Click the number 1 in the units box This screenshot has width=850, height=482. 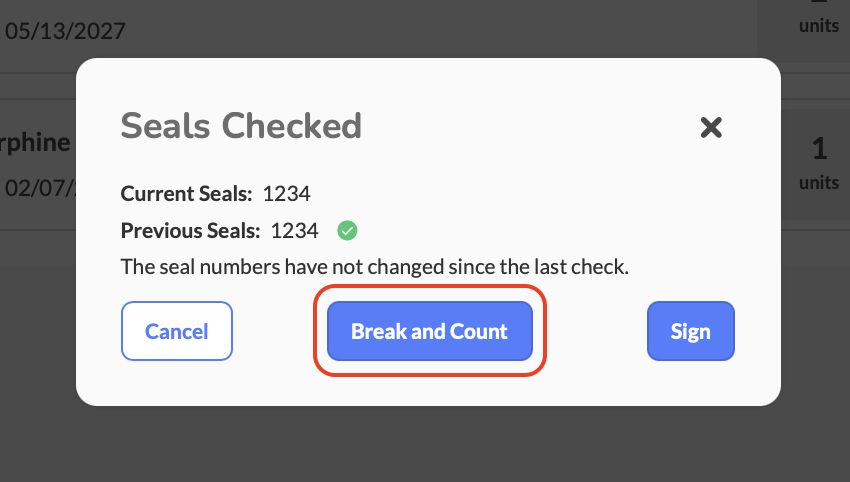pyautogui.click(x=819, y=150)
